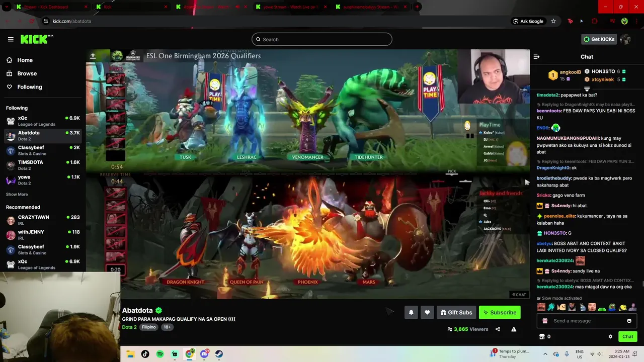The width and height of the screenshot is (644, 362).
Task: Open yowe channel in sidebar
Action: (43, 180)
